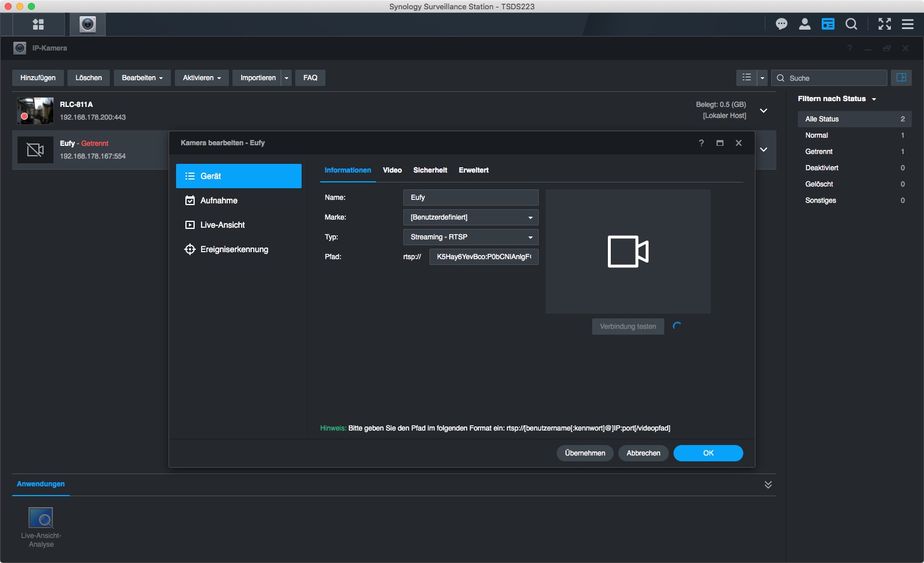This screenshot has width=924, height=563.
Task: Click the Hinzufügen button
Action: coord(38,78)
